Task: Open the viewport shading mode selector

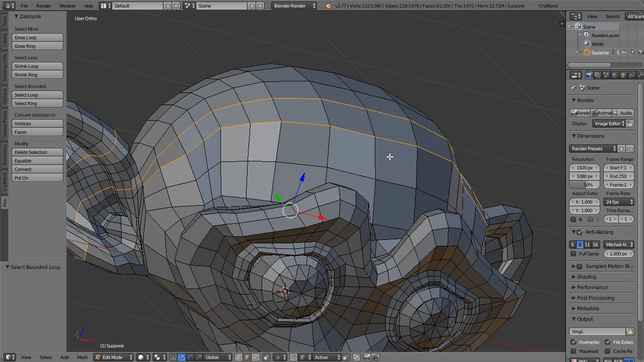Action: 143,357
